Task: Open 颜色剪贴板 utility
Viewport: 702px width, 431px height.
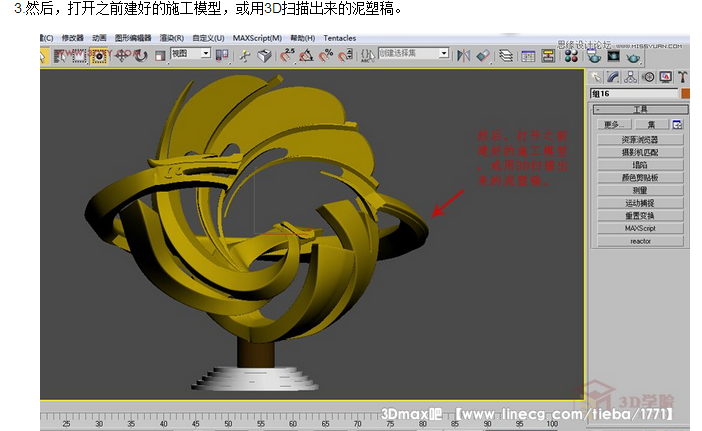Action: tap(640, 178)
